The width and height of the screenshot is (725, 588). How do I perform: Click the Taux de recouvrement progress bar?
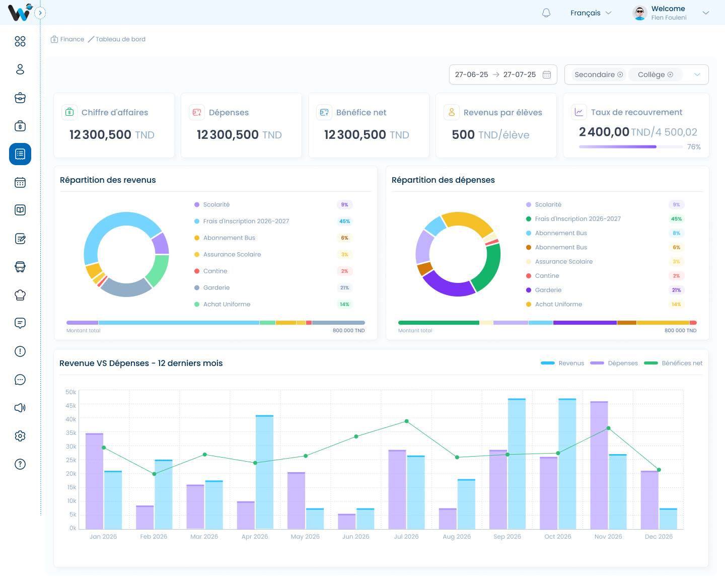coord(631,147)
